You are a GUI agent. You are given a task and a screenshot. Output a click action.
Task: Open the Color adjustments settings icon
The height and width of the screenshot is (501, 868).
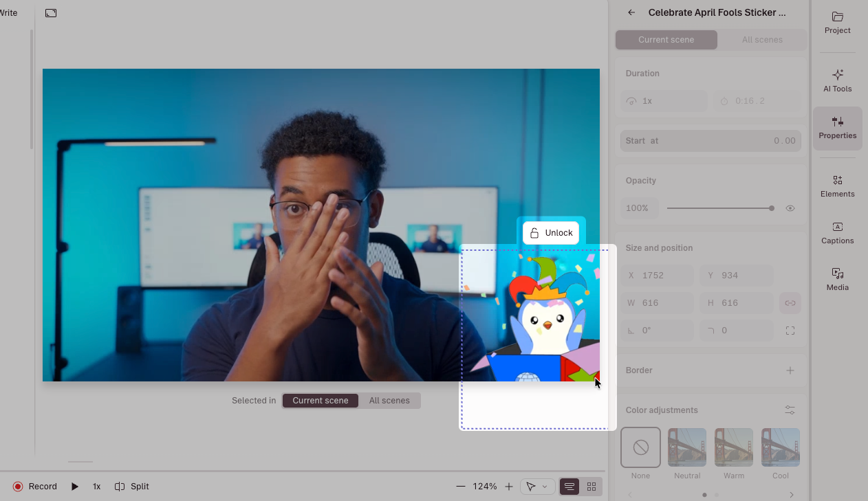790,409
